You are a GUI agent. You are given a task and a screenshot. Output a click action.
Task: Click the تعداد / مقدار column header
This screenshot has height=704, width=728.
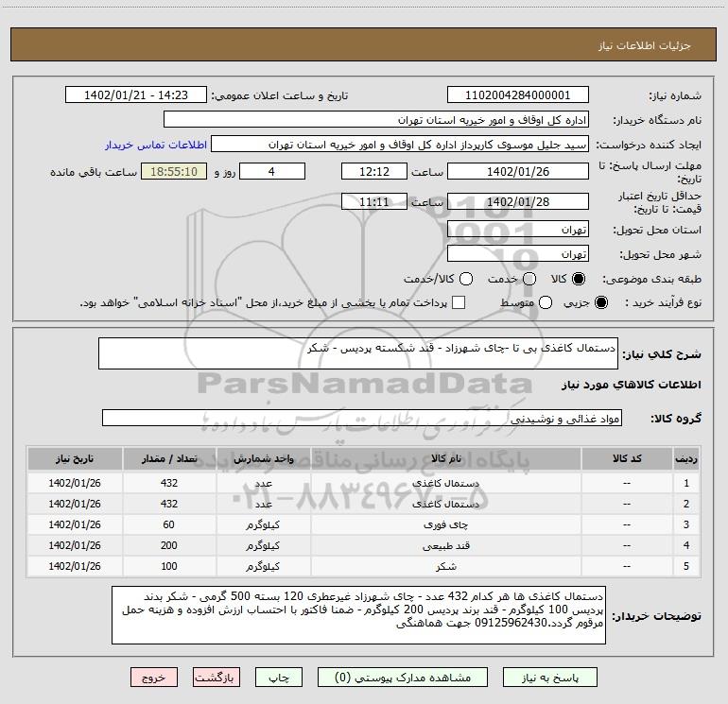coord(169,458)
